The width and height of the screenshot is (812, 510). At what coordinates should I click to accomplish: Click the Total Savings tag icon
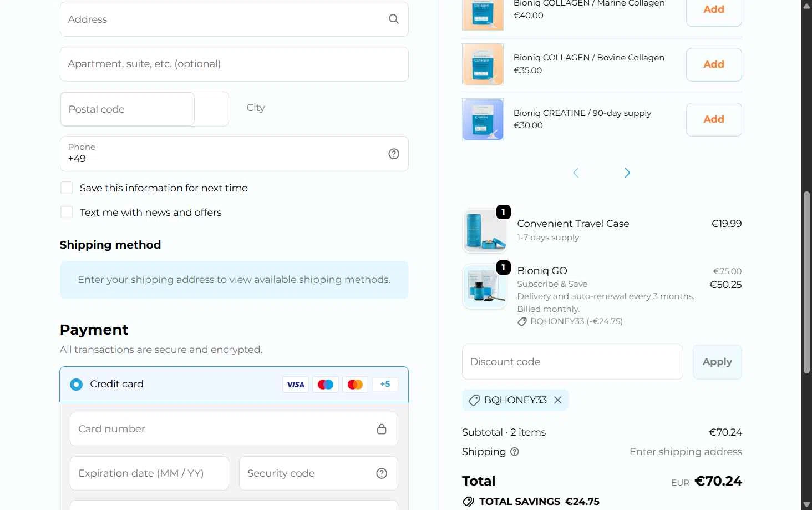point(468,502)
